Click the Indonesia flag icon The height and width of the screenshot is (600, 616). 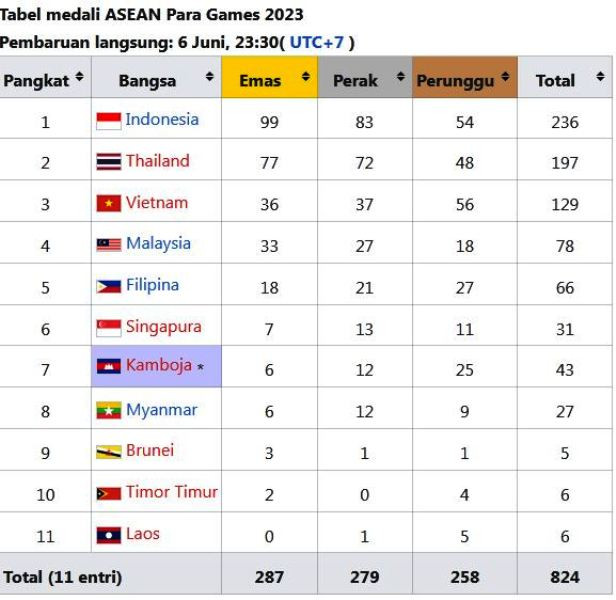tap(109, 121)
